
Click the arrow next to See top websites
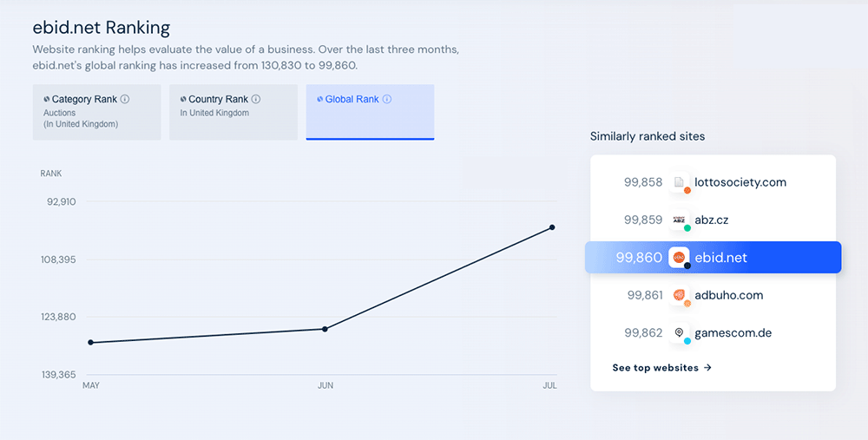click(x=707, y=367)
